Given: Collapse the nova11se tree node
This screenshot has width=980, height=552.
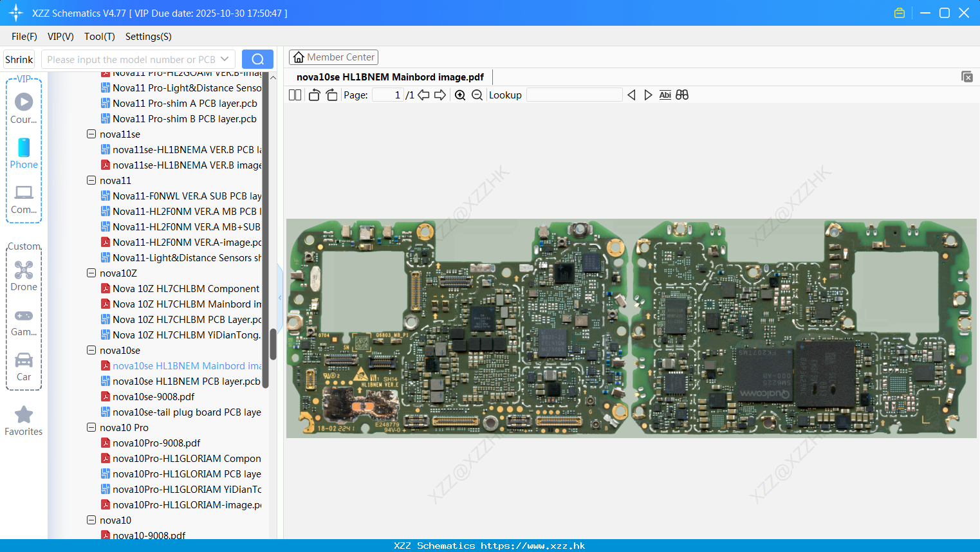Looking at the screenshot, I should point(91,134).
